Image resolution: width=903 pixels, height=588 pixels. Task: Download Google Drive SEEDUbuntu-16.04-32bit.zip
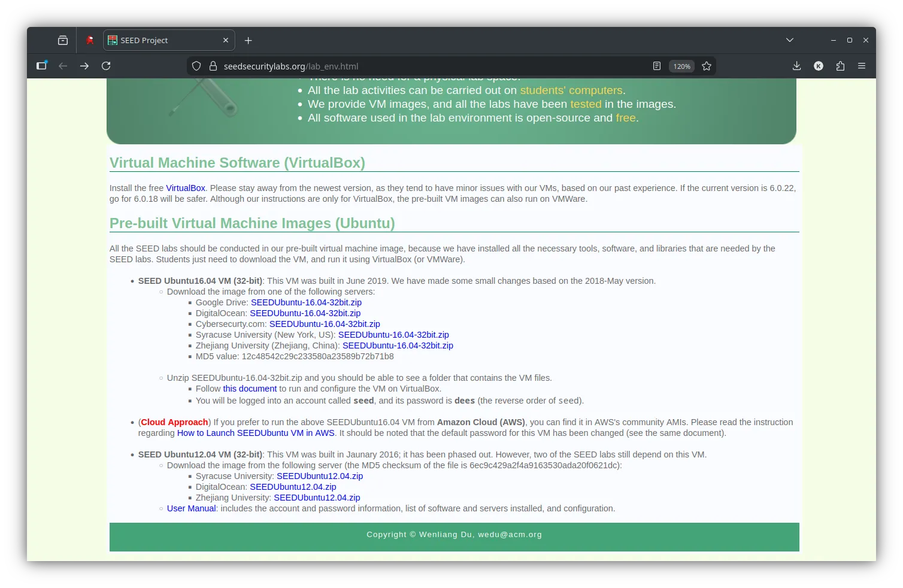[x=306, y=302]
